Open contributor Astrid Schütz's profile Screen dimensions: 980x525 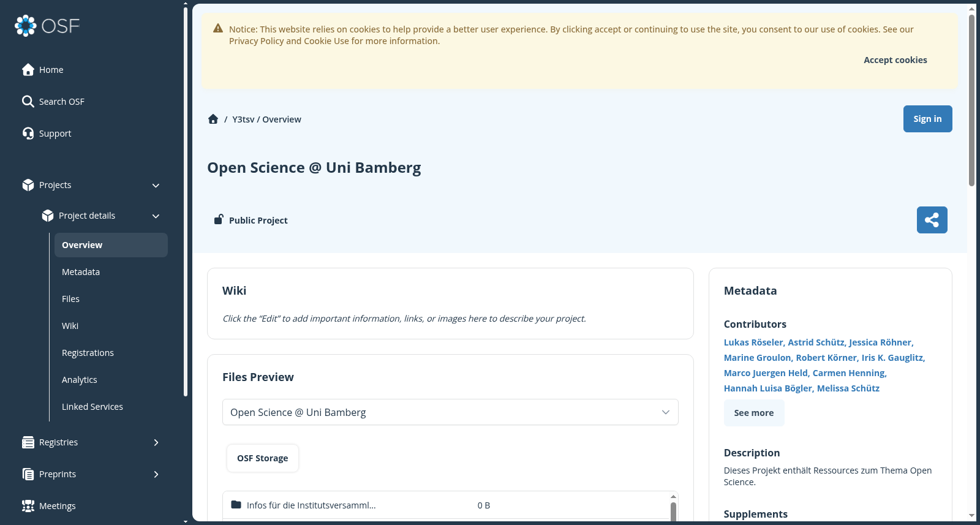click(816, 342)
